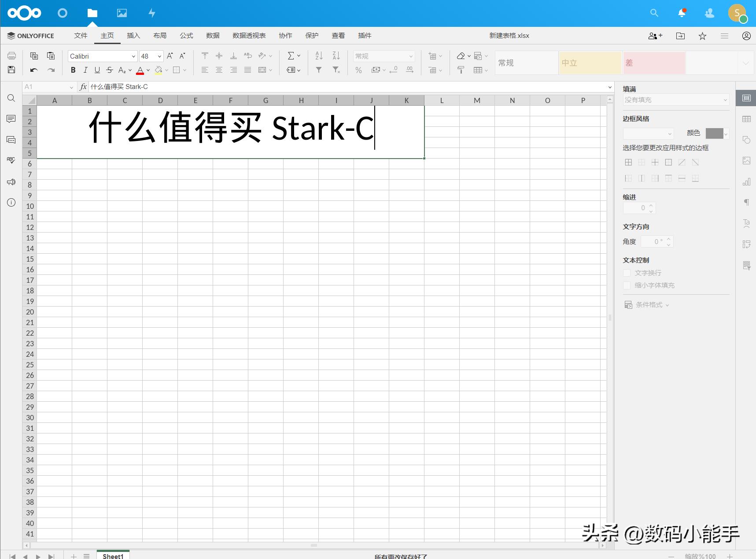Viewport: 756px width, 559px height.
Task: Select the Sheet1 tab at bottom
Action: click(113, 555)
